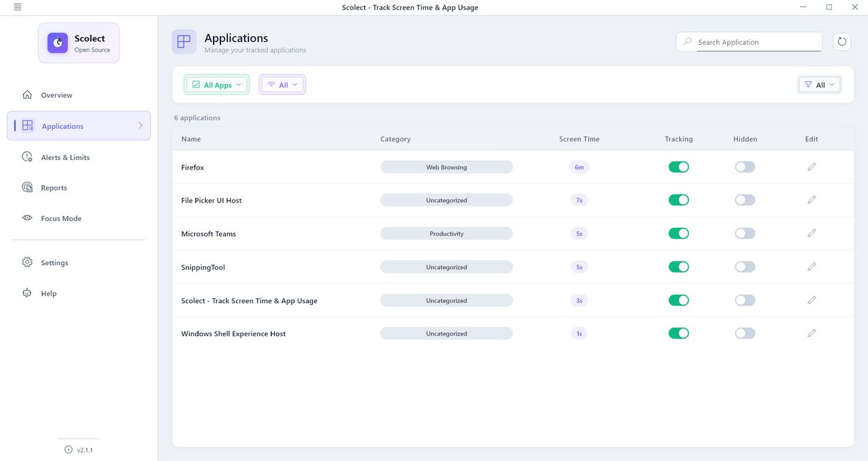The image size is (868, 461).
Task: Turn off tracking for SnippingTool
Action: 679,267
